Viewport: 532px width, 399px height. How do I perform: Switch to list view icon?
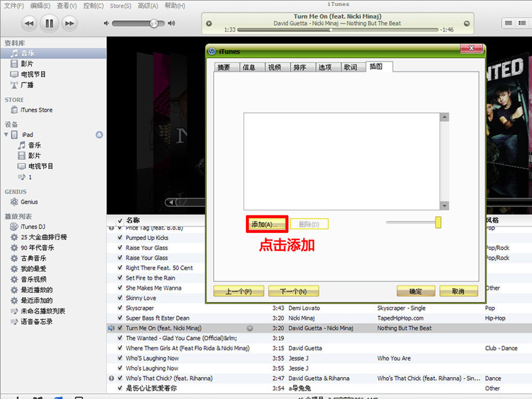pyautogui.click(x=508, y=23)
